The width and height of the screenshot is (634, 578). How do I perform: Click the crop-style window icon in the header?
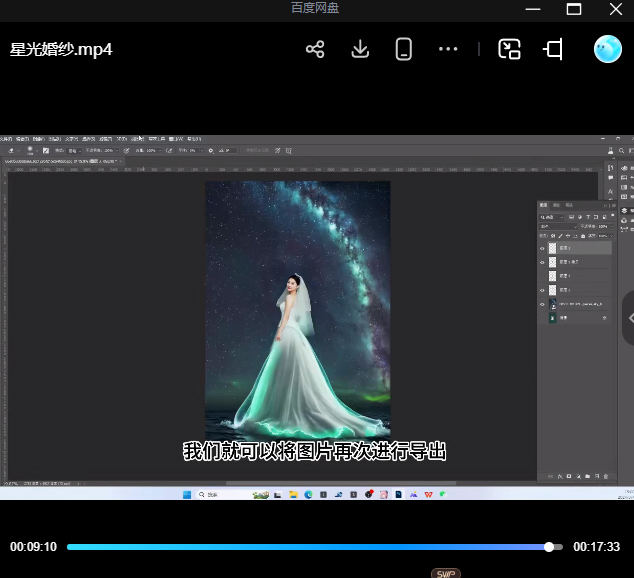(x=553, y=49)
